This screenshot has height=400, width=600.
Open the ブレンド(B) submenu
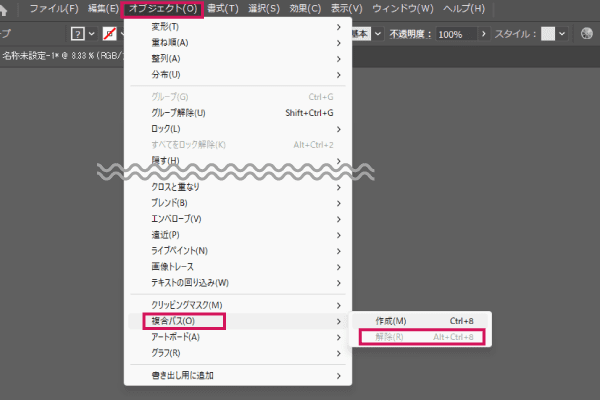[238, 203]
